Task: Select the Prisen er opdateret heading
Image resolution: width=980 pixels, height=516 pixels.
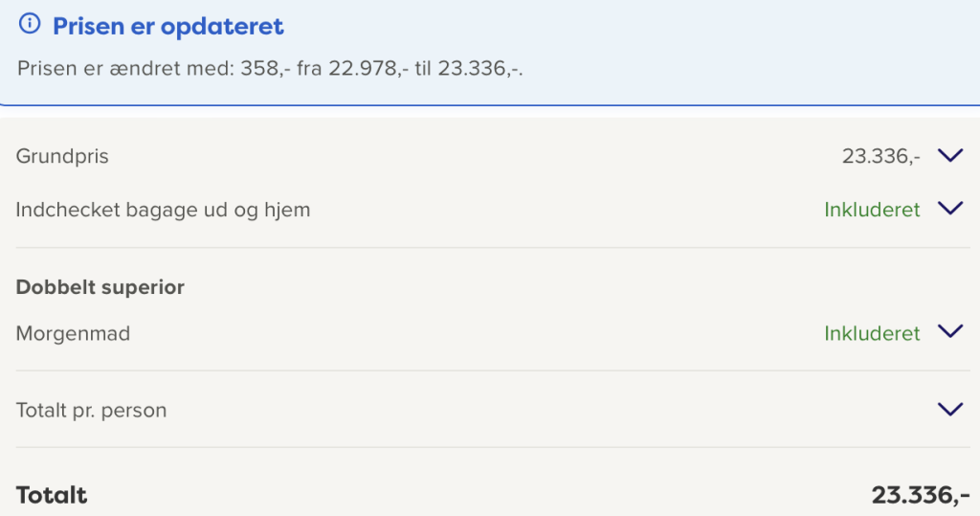Action: point(168,26)
